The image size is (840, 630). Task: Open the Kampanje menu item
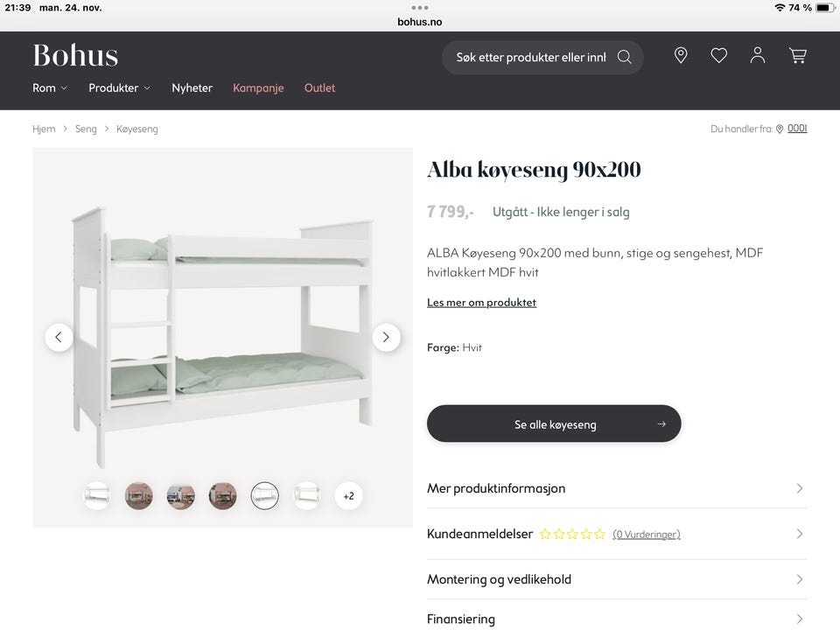pyautogui.click(x=258, y=87)
